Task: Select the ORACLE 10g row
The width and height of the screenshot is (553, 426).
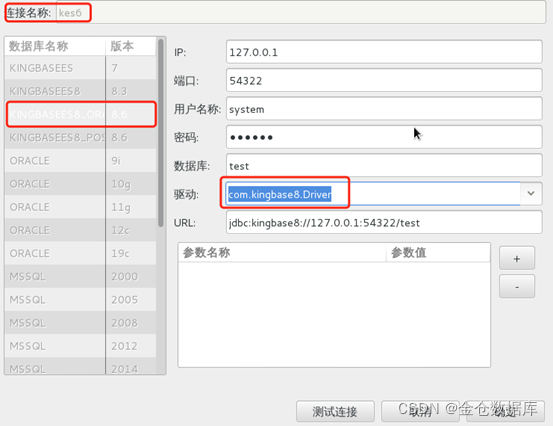Action: click(x=80, y=184)
